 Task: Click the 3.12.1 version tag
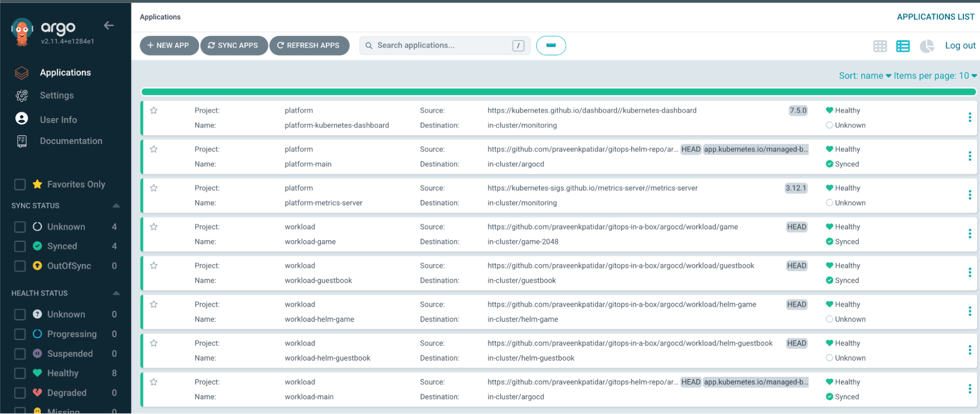796,188
